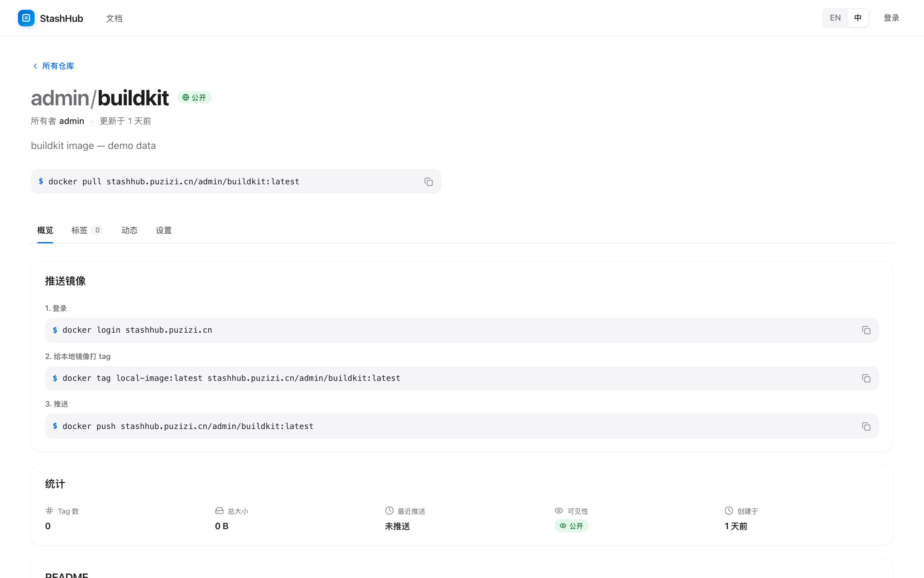
Task: Click the 更新于 1 天前 text
Action: [125, 121]
